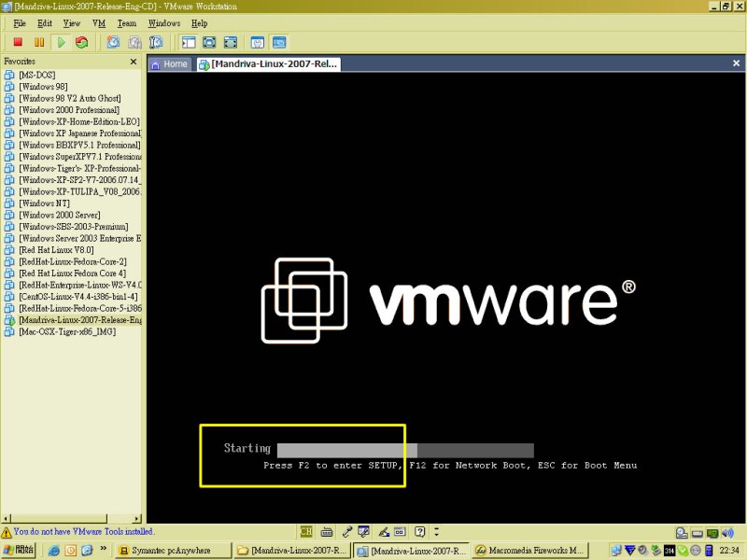747x560 pixels.
Task: Click the VMware hard disk status icon
Action: pos(682,533)
